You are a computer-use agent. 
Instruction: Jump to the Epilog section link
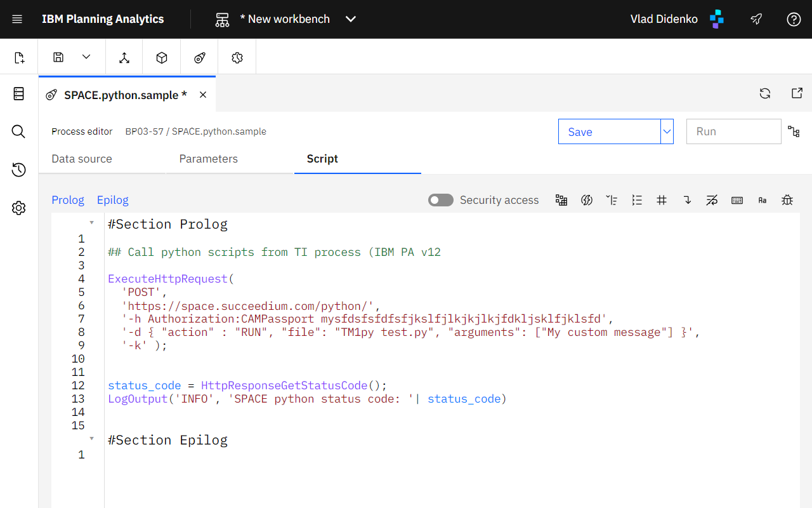113,200
